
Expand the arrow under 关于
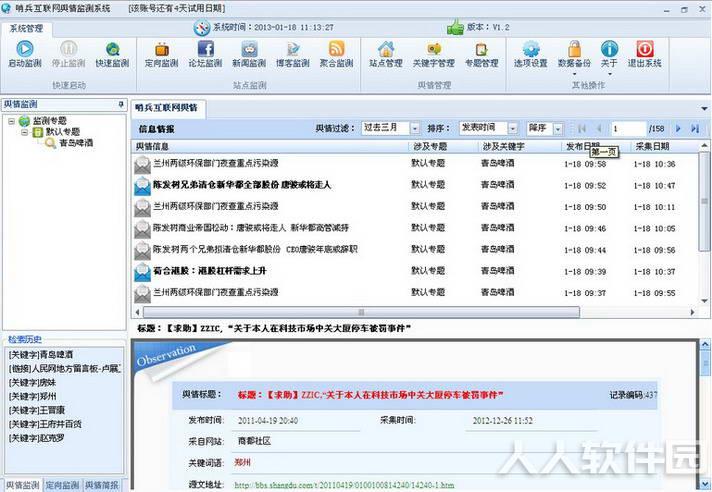pyautogui.click(x=610, y=74)
